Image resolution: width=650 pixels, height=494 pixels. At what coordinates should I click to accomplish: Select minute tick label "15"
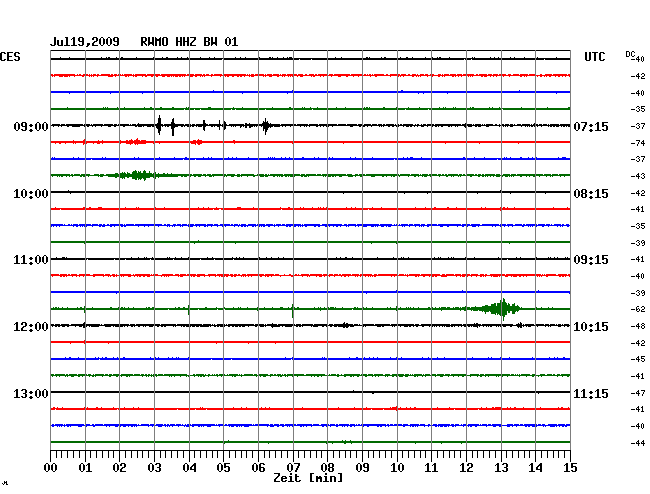[x=570, y=468]
